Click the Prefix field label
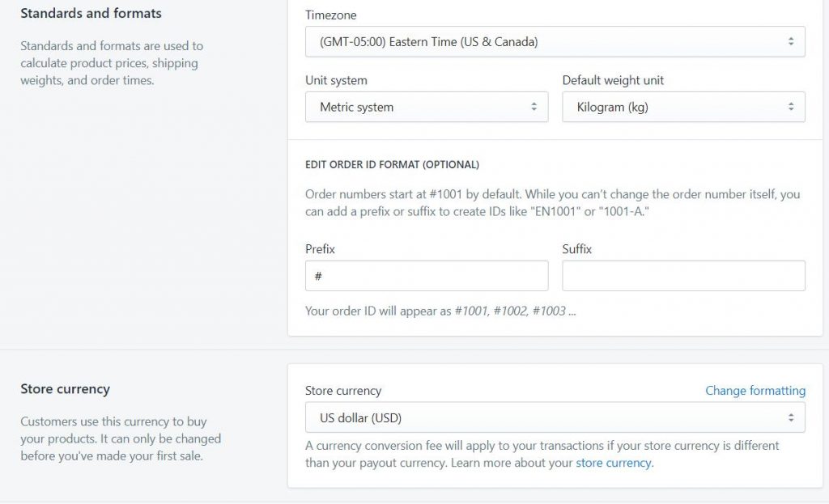 tap(320, 249)
